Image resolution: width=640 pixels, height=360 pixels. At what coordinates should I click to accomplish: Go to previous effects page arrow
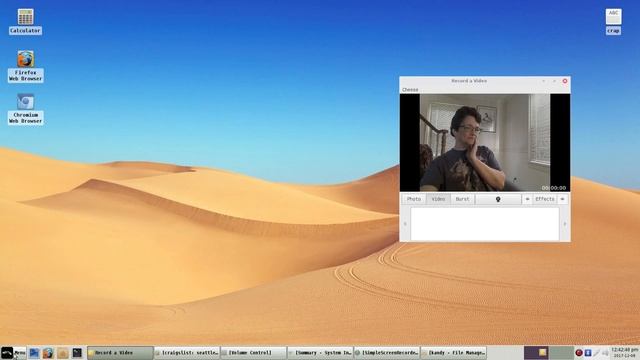[527, 199]
